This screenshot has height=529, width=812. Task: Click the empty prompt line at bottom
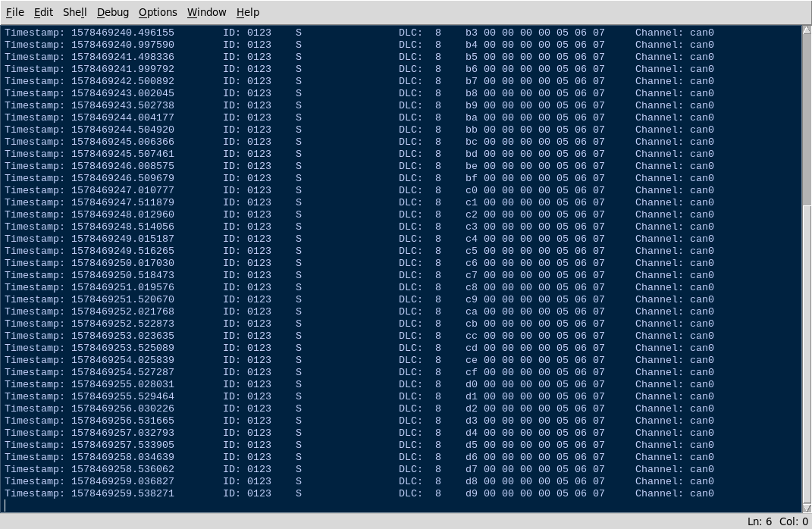(401, 506)
